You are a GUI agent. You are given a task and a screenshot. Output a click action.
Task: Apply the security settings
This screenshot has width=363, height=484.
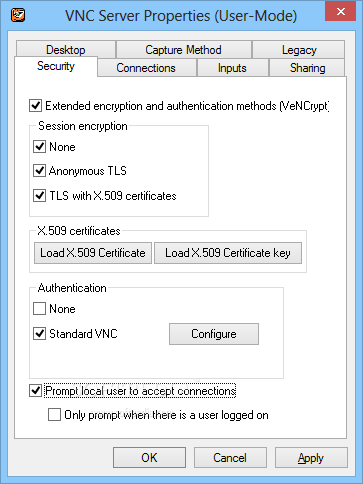(311, 458)
